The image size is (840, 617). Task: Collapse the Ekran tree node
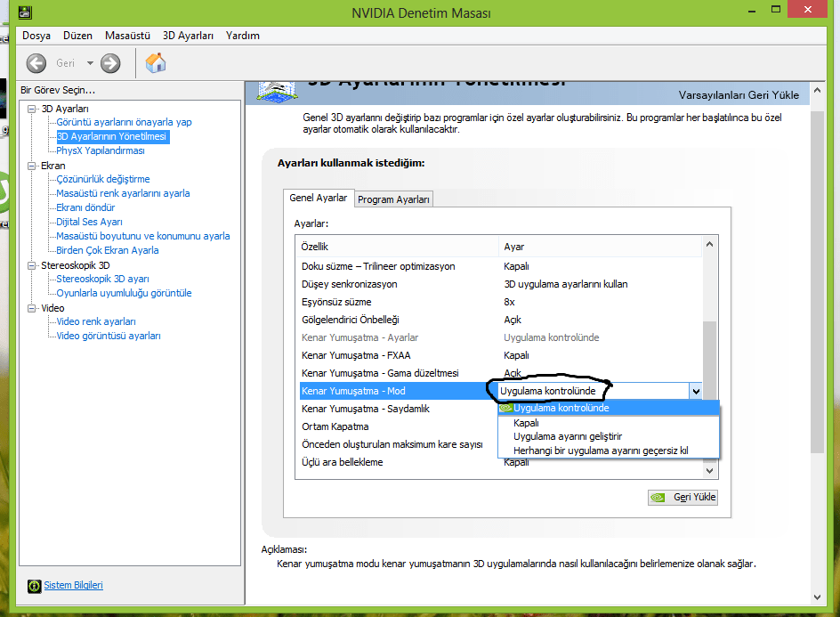32,166
